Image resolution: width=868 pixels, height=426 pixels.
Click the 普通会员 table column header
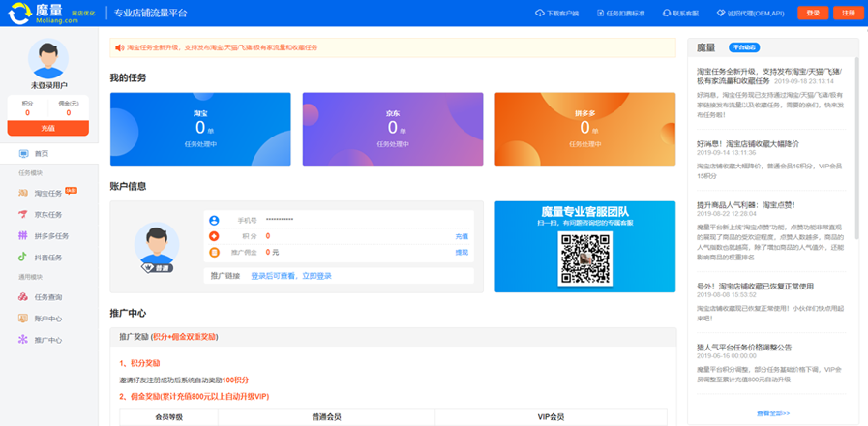point(327,417)
